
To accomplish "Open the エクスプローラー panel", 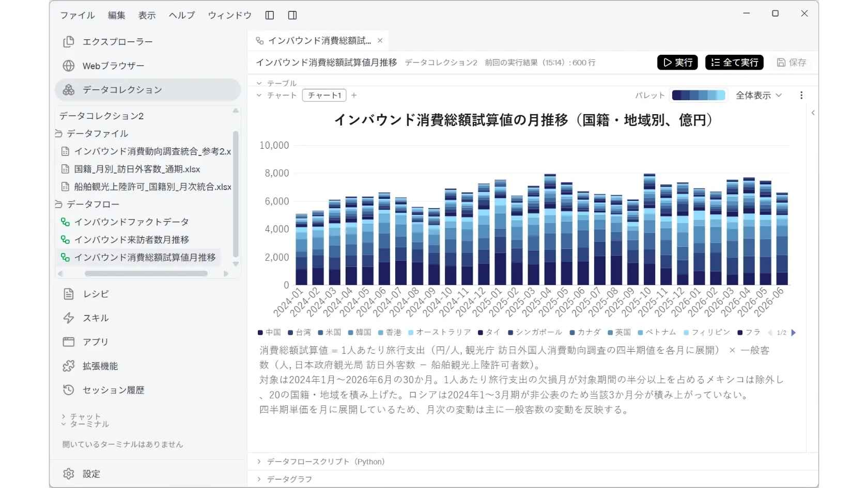I will click(148, 42).
